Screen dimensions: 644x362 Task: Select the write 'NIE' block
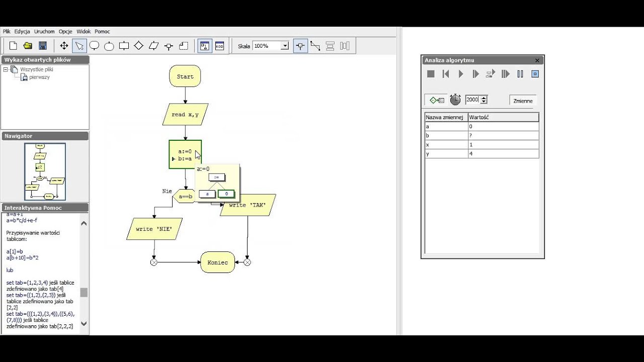point(154,229)
